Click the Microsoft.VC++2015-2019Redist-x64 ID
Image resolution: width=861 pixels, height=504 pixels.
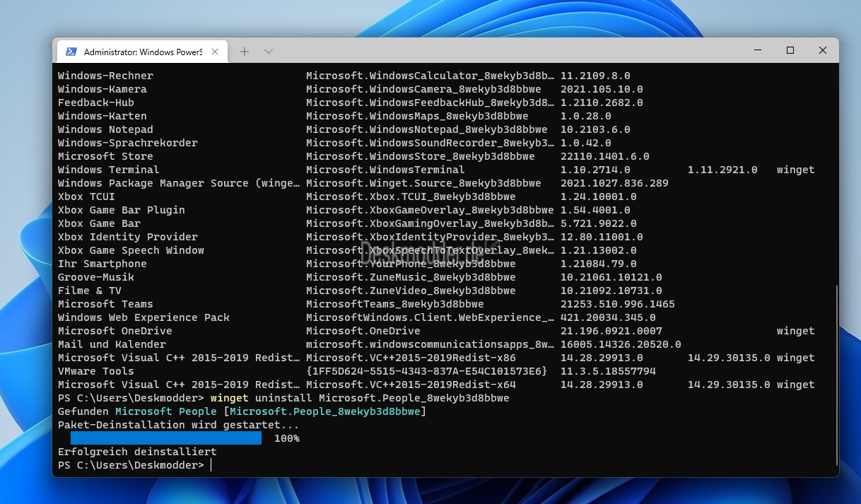411,385
